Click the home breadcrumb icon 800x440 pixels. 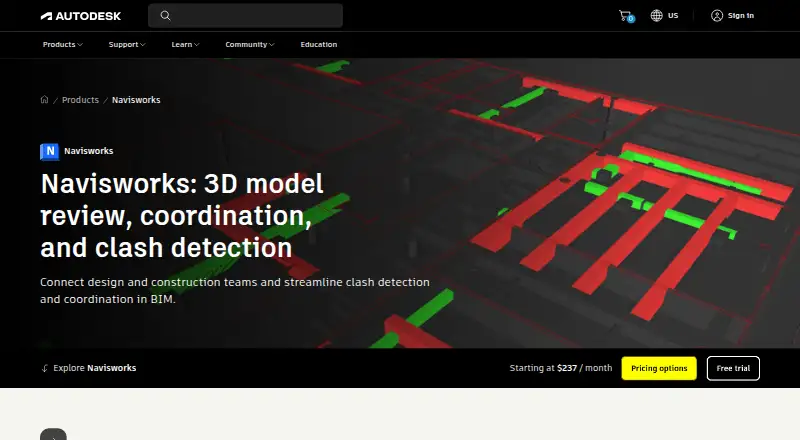pos(44,100)
